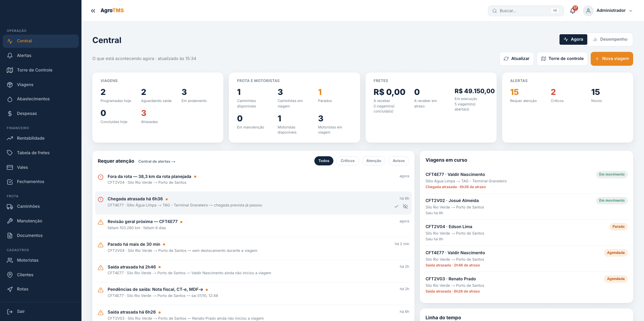The height and width of the screenshot is (321, 644).
Task: Open Despesas dollar icon in the sidebar
Action: (10, 114)
